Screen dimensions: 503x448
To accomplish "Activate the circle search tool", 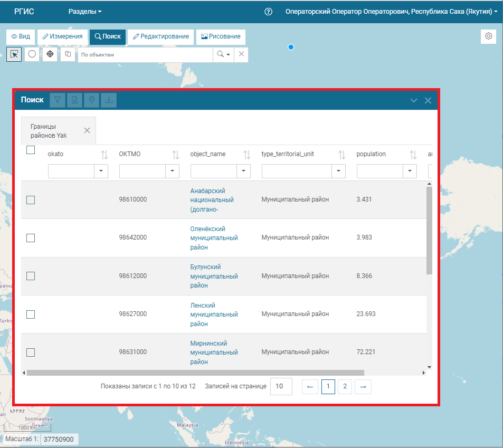I will tap(32, 54).
